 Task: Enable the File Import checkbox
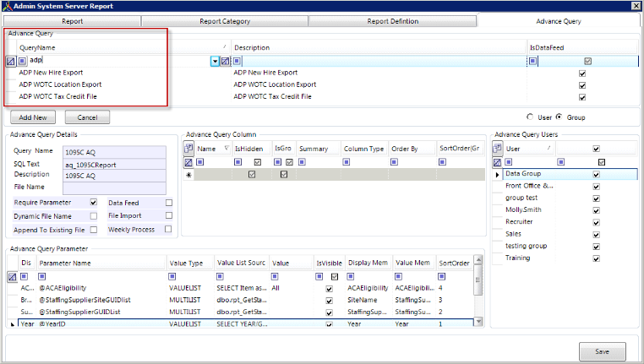pyautogui.click(x=168, y=215)
